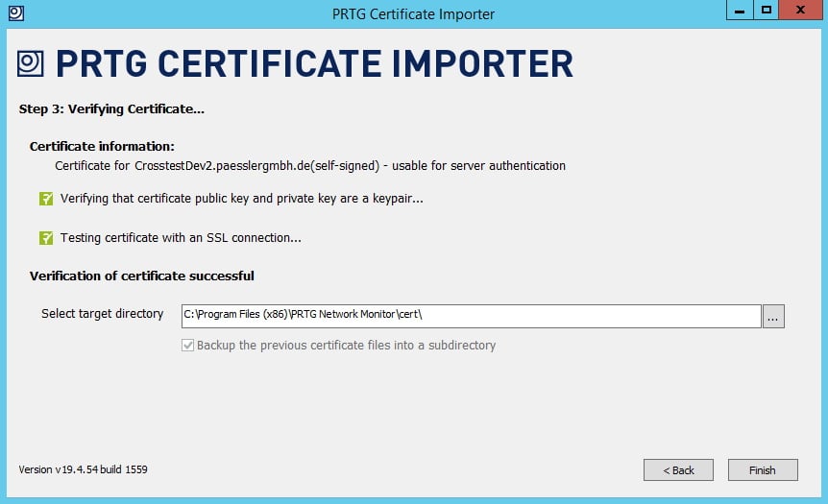Click 'Testing certificate with an SSL connection...' text
Viewport: 828px width, 504px height.
(181, 238)
